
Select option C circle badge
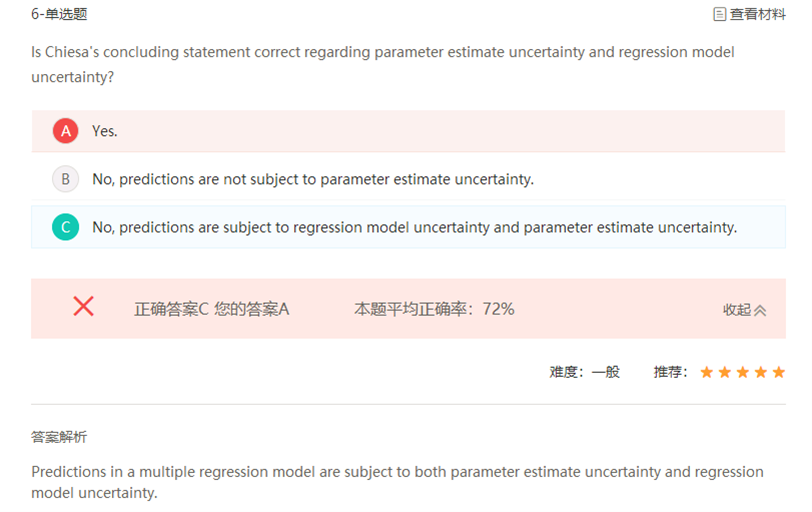66,227
